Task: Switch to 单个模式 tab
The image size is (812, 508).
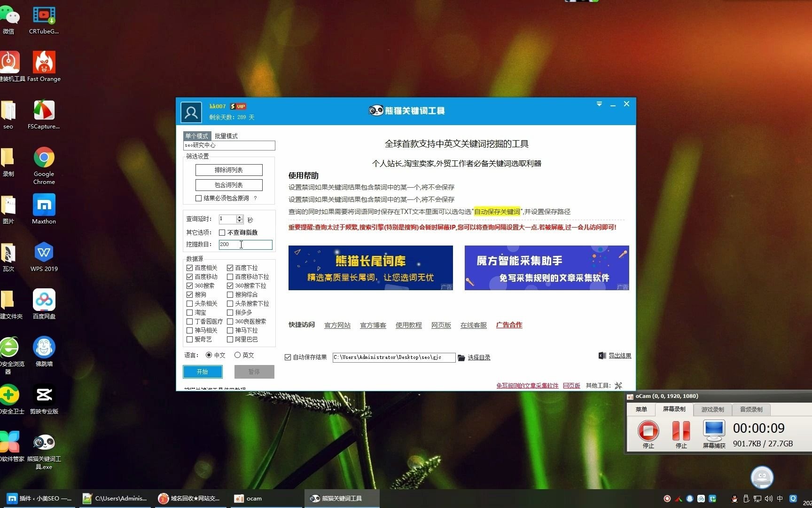Action: (196, 136)
